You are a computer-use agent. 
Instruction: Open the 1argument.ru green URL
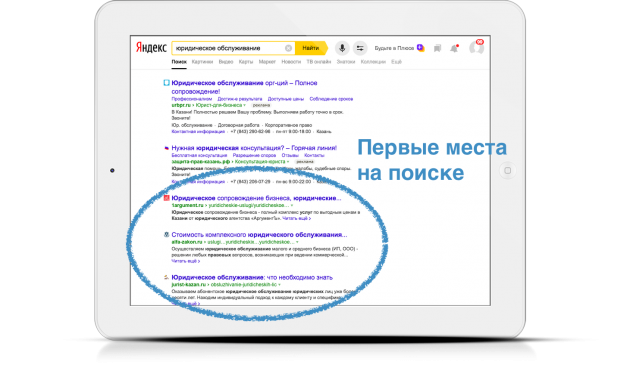pyautogui.click(x=188, y=205)
